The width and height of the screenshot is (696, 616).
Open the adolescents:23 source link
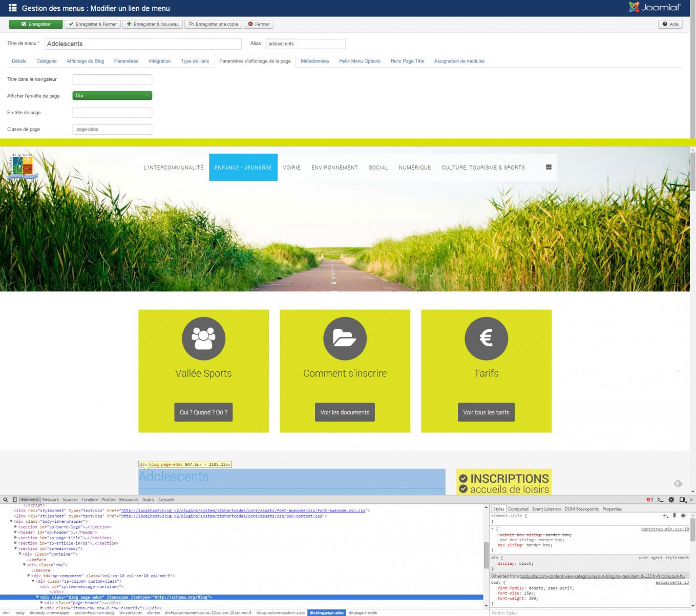[x=672, y=582]
